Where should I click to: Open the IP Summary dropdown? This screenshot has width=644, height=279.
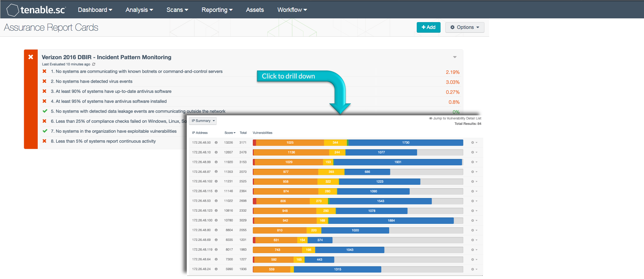203,121
